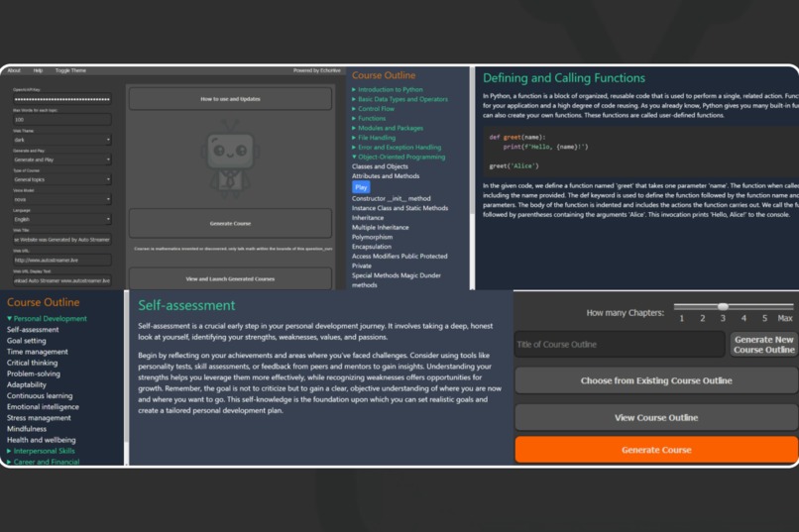Select Special Methods Magic Dunder methods topic
This screenshot has width=799, height=532.
coord(396,280)
